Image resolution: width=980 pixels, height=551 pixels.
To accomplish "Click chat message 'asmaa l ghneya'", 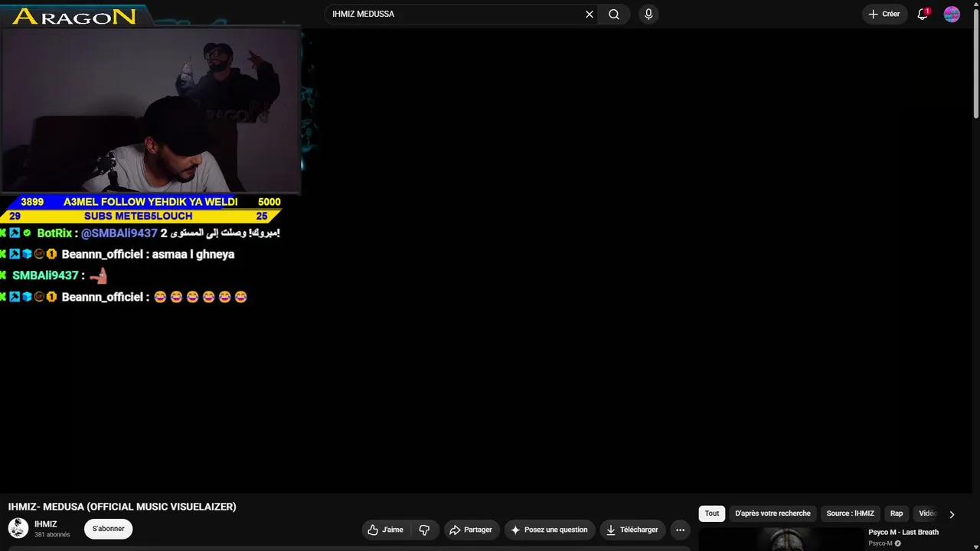I will (193, 254).
